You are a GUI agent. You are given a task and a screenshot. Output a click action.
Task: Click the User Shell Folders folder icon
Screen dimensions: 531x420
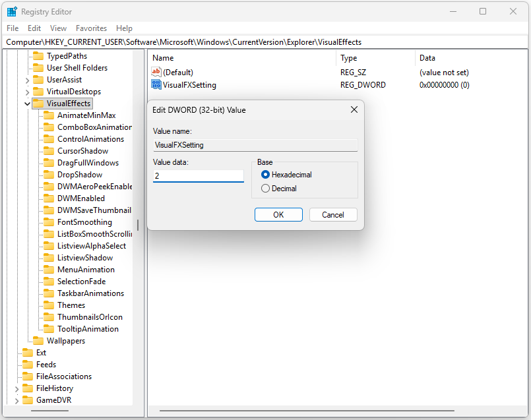(38, 68)
